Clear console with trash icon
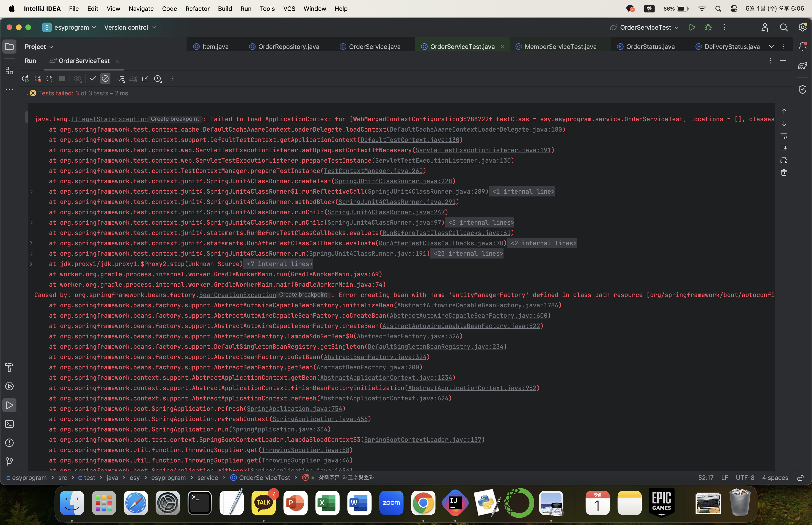Screen dimensions: 812x525 (784, 172)
